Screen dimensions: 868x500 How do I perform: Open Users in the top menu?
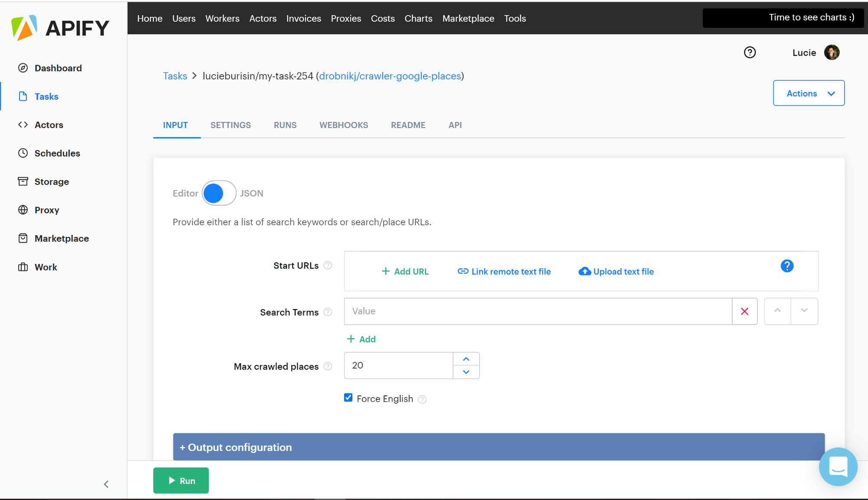coord(184,18)
